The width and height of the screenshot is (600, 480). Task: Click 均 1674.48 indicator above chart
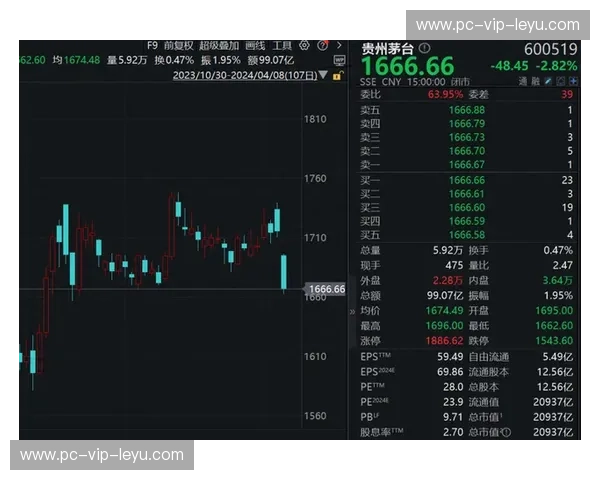click(76, 60)
